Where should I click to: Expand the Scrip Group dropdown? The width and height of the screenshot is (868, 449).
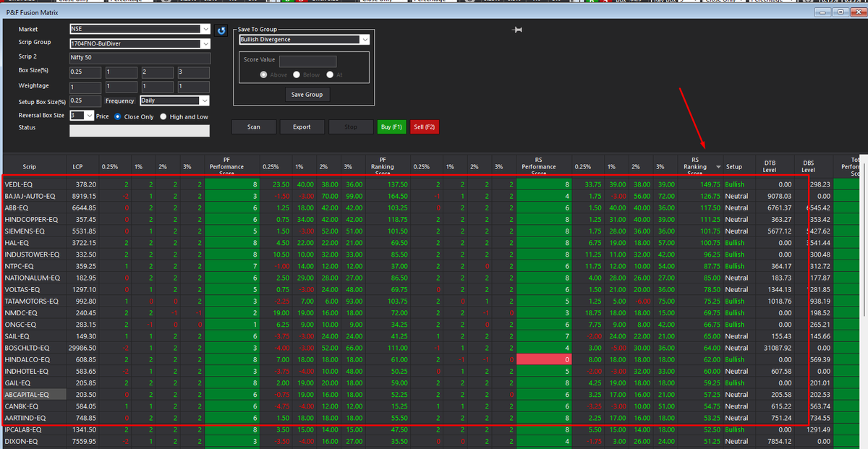tap(205, 43)
